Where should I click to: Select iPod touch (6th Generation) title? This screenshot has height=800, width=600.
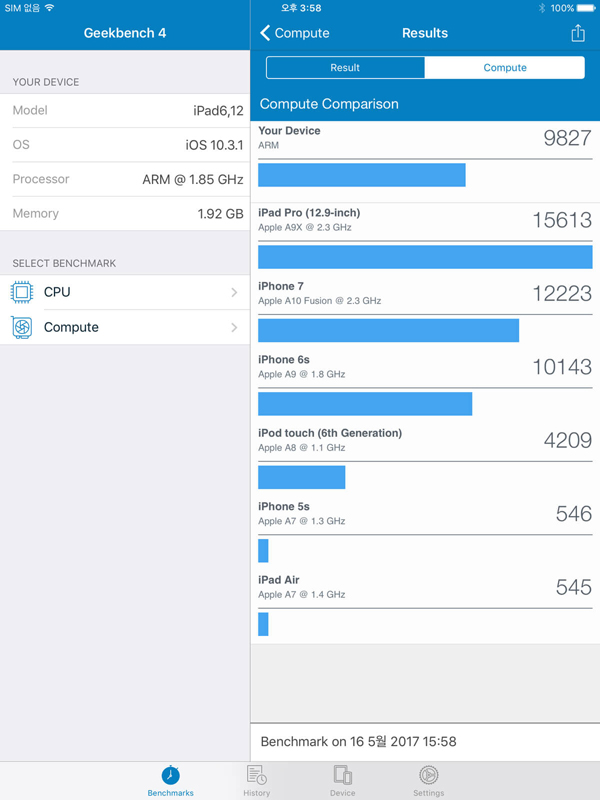pos(330,433)
